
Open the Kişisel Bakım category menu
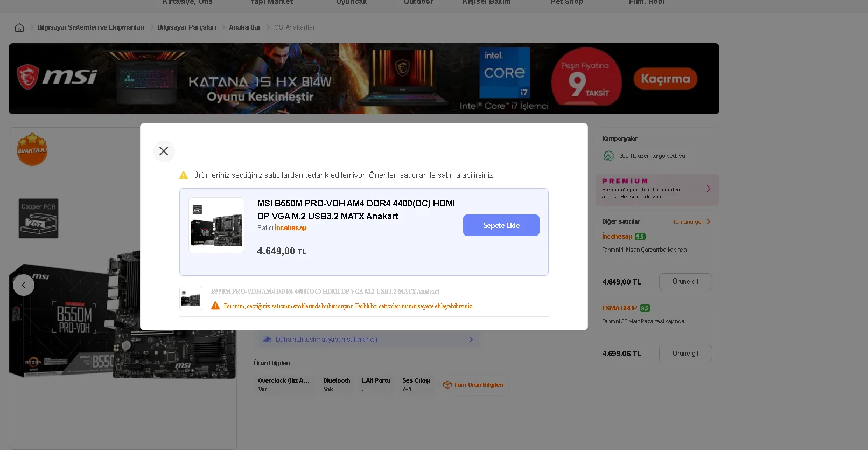pos(486,3)
